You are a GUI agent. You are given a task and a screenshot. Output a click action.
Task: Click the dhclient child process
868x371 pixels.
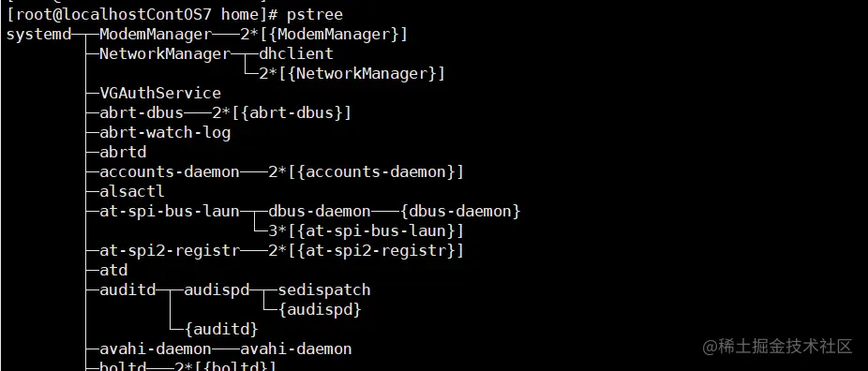pos(296,54)
